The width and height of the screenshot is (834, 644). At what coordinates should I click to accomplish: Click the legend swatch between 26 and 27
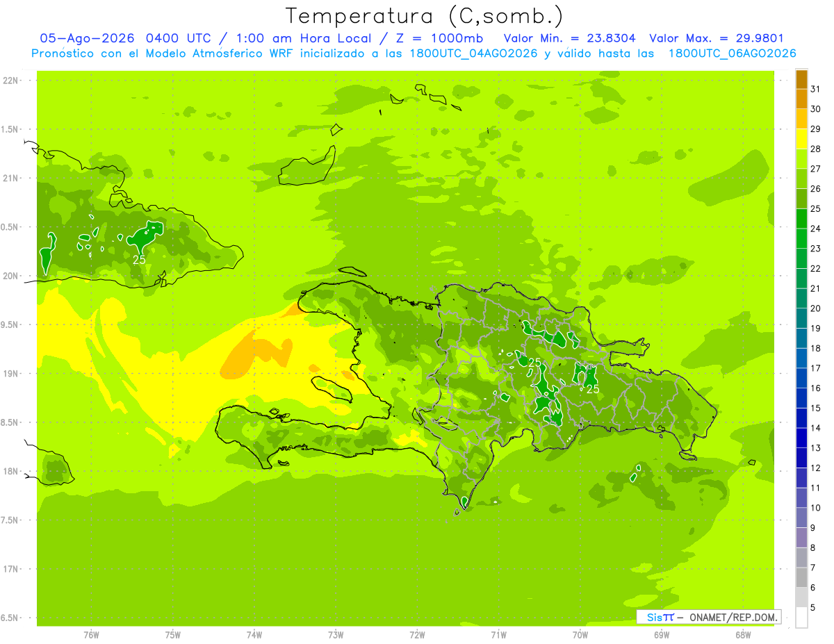[801, 179]
